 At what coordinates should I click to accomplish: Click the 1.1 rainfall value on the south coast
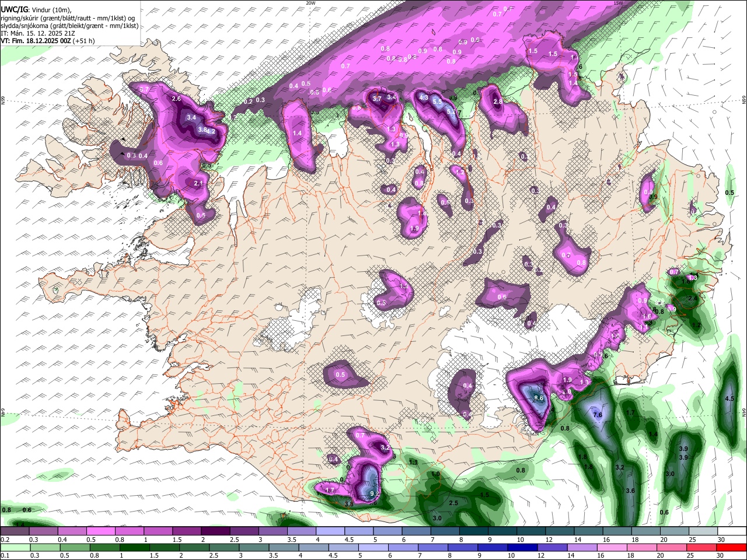(x=414, y=462)
